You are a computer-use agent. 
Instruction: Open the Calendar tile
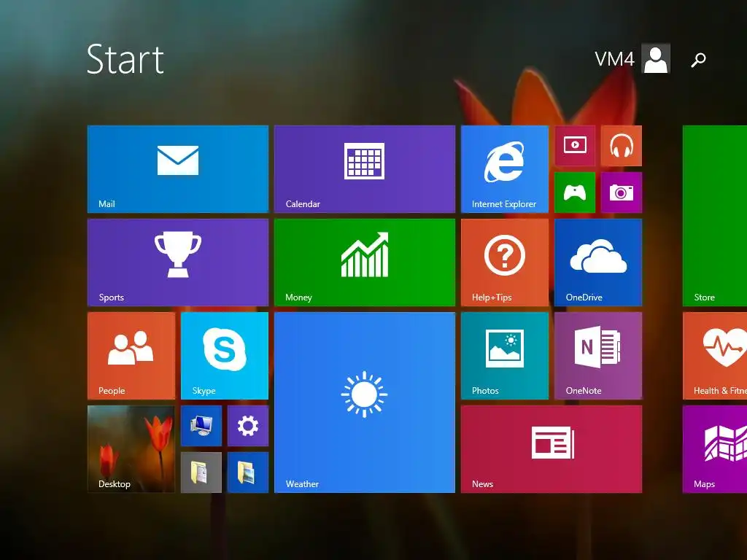(365, 169)
